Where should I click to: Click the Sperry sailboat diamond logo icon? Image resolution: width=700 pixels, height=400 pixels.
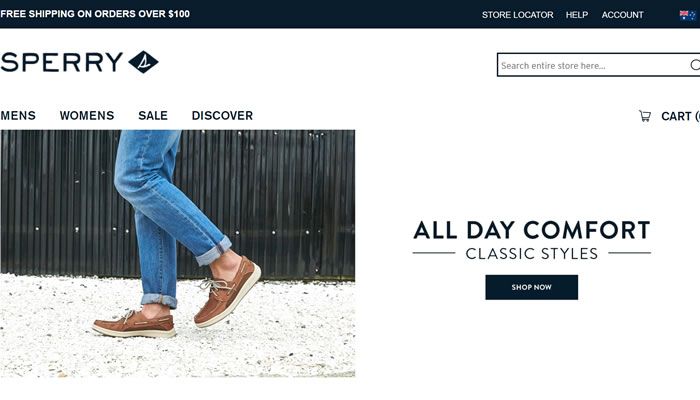[143, 62]
